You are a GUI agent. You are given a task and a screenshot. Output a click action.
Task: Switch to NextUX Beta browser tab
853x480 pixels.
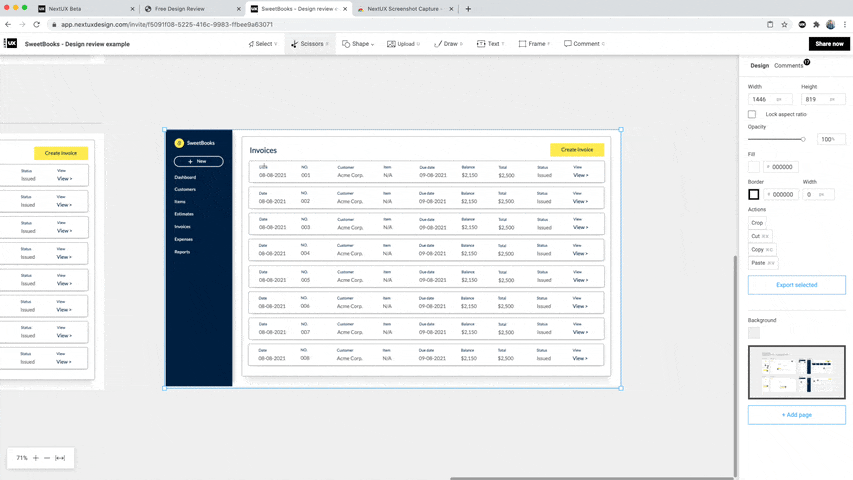click(86, 9)
